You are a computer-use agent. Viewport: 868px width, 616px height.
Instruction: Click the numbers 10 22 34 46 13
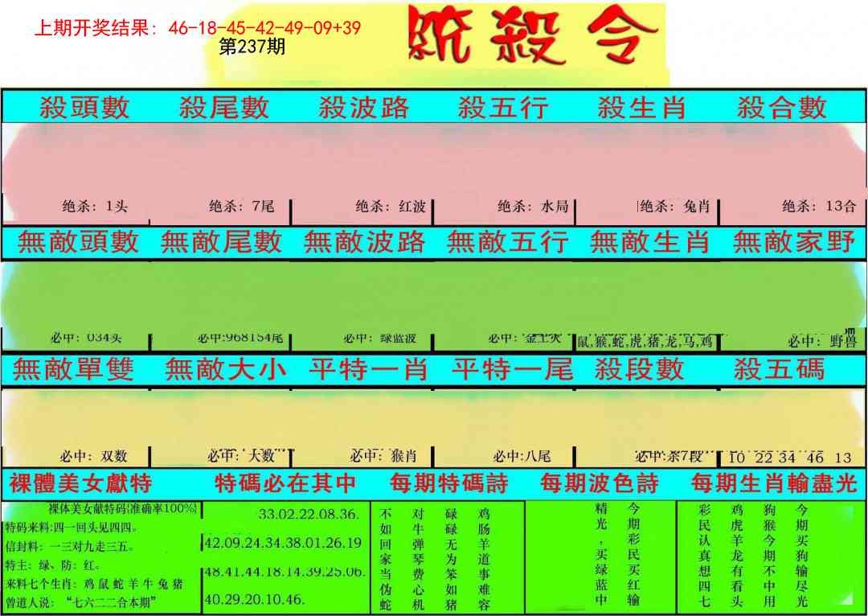tap(791, 458)
